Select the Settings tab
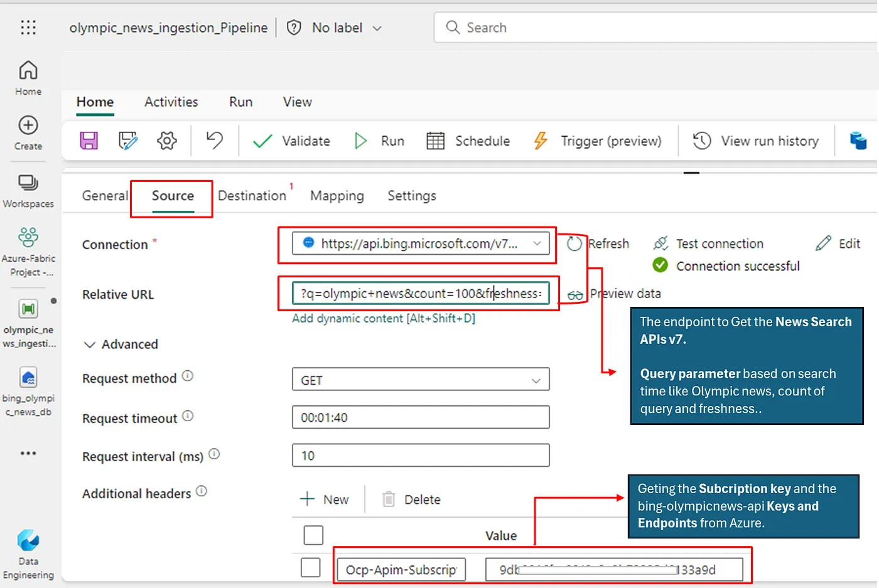The height and width of the screenshot is (588, 879). (412, 196)
